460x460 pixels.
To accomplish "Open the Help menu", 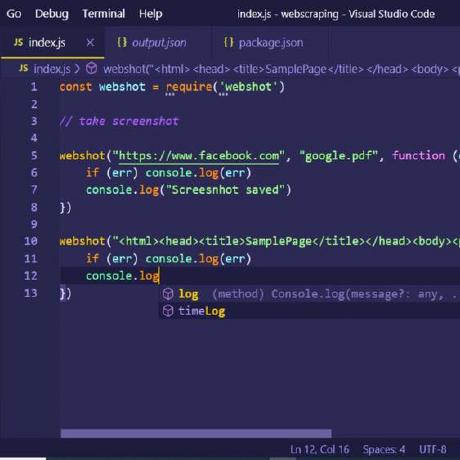I will (151, 14).
